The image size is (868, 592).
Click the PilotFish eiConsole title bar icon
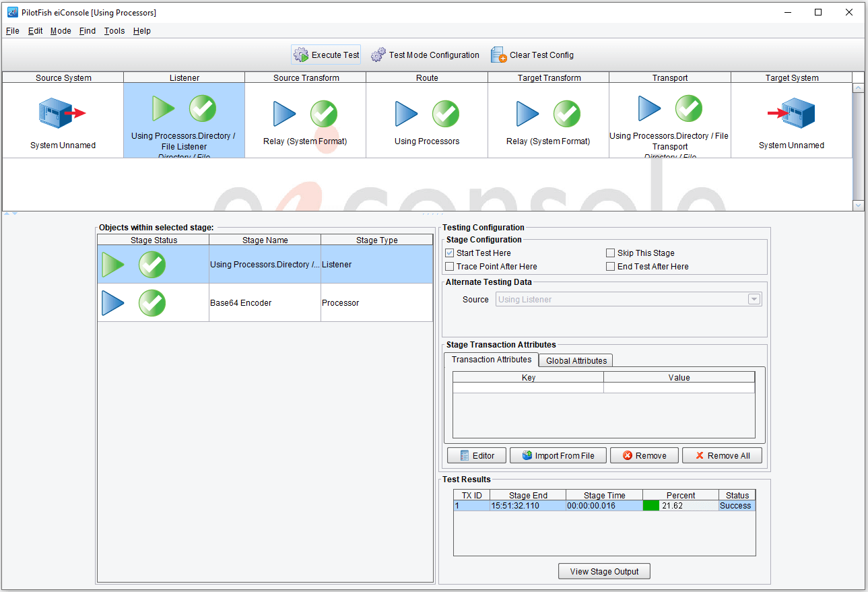12,12
